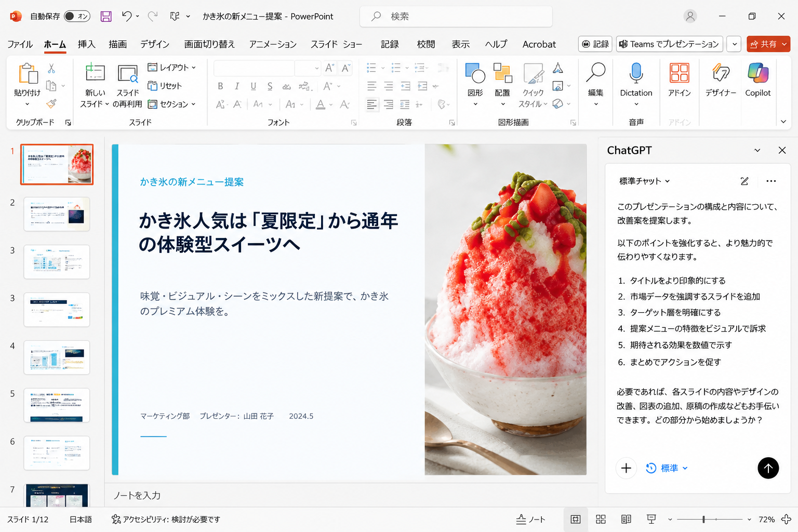Open クイックスタイル gallery

click(x=533, y=85)
